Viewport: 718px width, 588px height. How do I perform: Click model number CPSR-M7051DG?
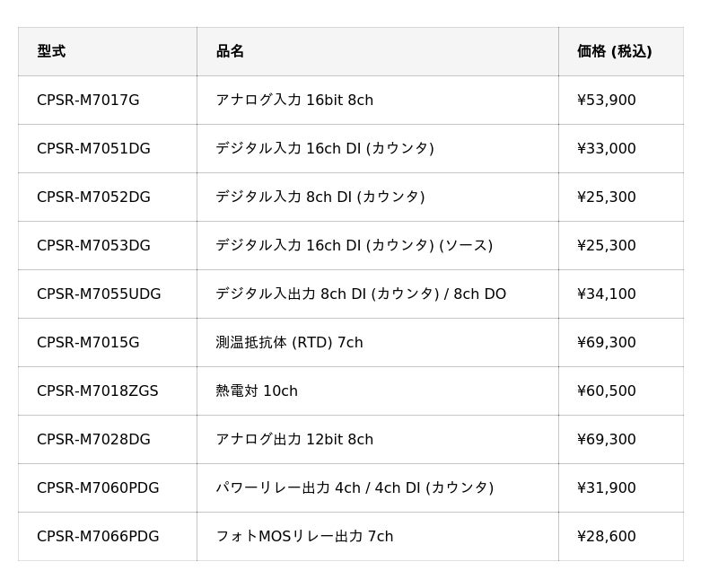93,148
